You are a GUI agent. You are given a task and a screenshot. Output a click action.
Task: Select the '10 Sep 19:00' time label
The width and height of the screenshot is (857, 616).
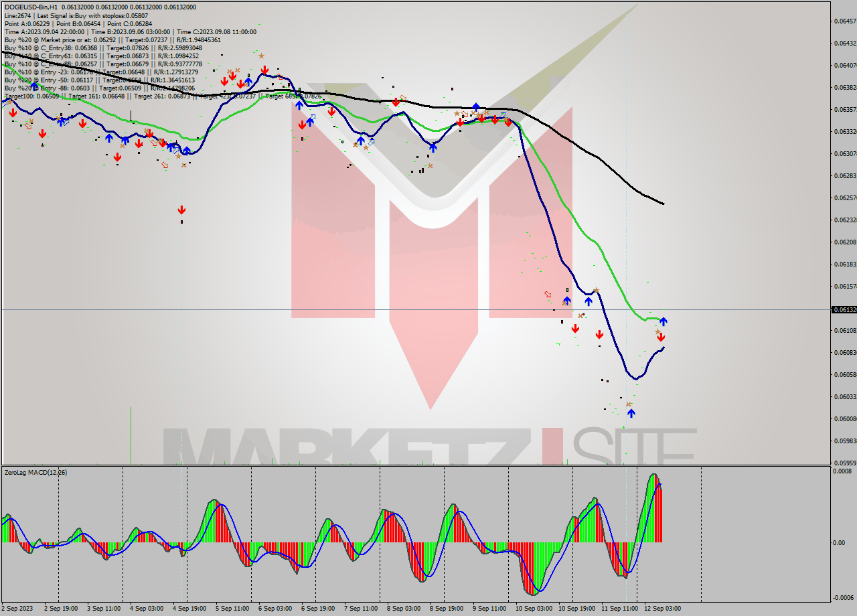pyautogui.click(x=576, y=608)
